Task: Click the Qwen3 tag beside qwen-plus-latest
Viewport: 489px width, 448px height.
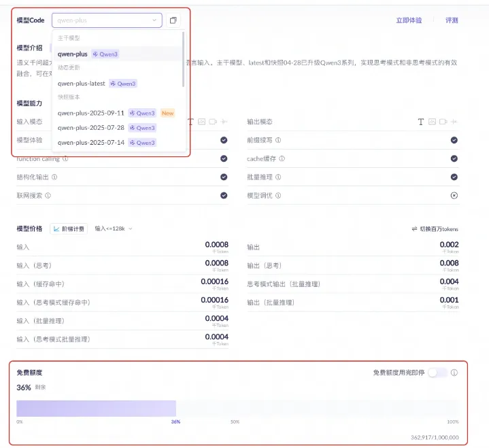Action: 123,84
